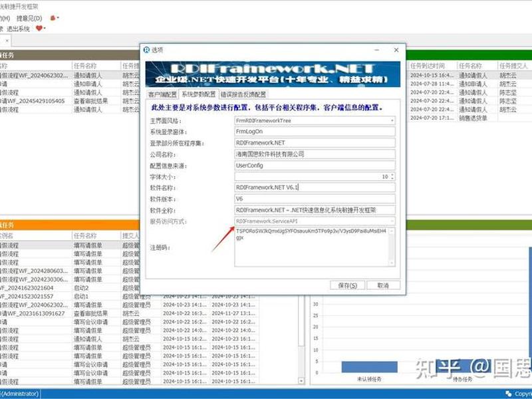Click inside the 字体大小 numeric box
532x399 pixels.
(x=311, y=176)
